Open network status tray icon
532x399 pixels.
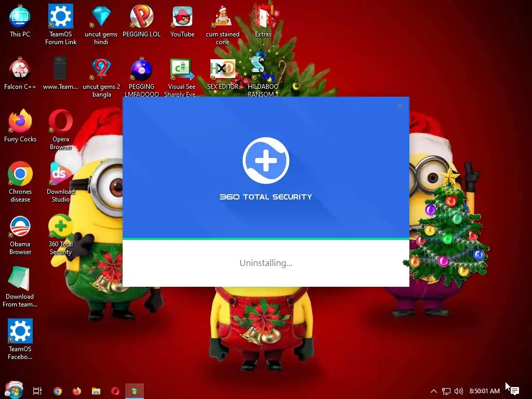(446, 391)
